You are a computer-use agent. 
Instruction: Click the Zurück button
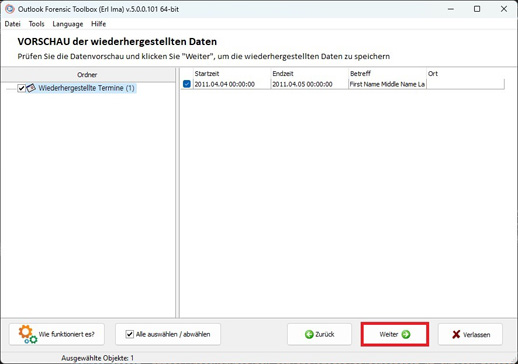(319, 334)
